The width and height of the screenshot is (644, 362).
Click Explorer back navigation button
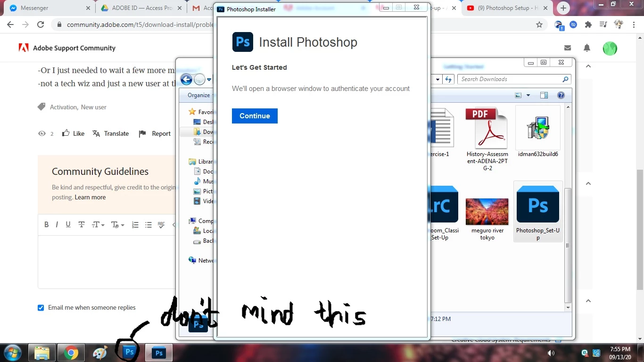coord(186,79)
